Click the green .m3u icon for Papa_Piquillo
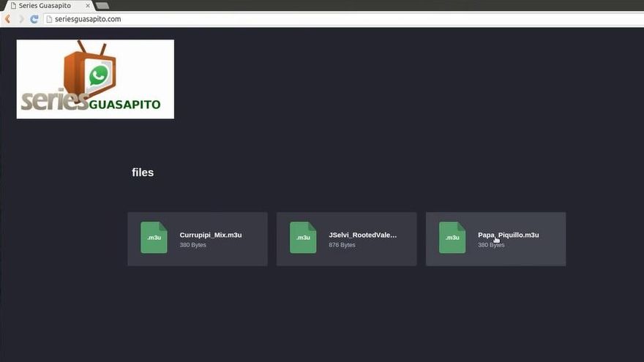This screenshot has width=644, height=362. (452, 238)
